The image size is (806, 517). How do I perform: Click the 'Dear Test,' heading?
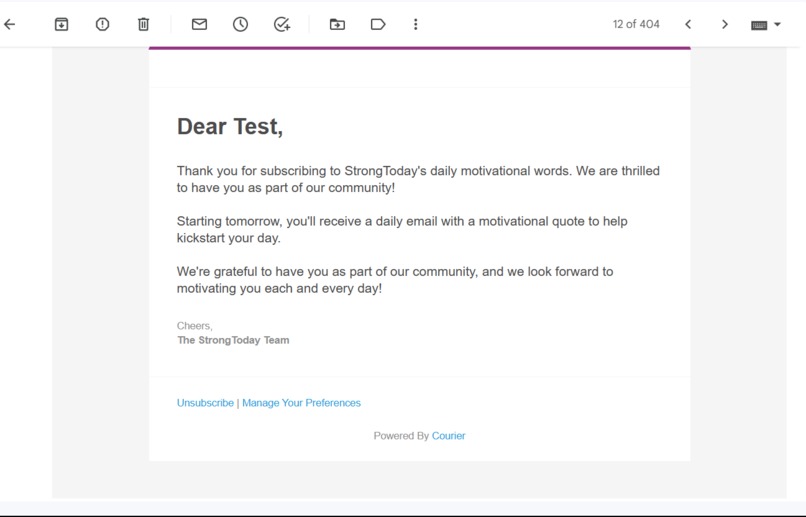tap(230, 126)
